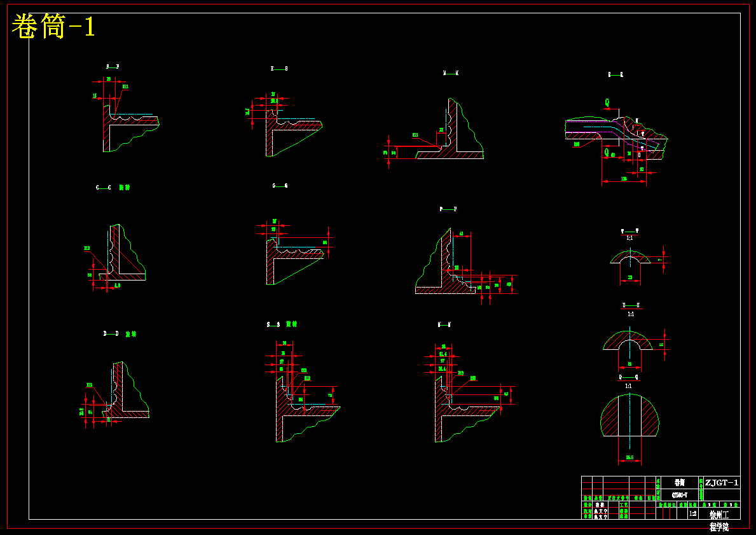Click the 徐州工程学院 school name
This screenshot has width=756, height=535.
point(719,520)
